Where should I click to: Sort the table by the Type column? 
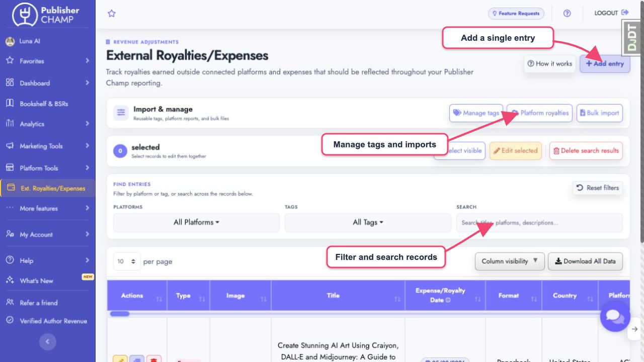coord(189,296)
